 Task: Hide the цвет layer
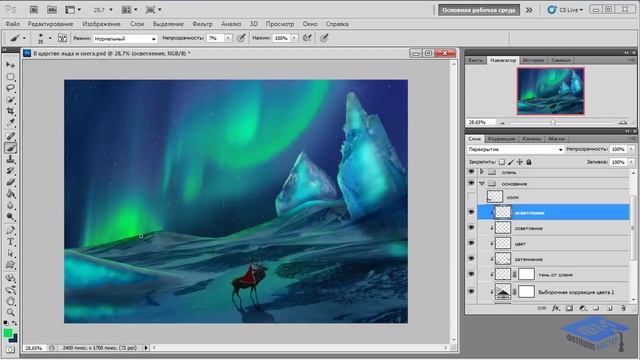pyautogui.click(x=471, y=244)
